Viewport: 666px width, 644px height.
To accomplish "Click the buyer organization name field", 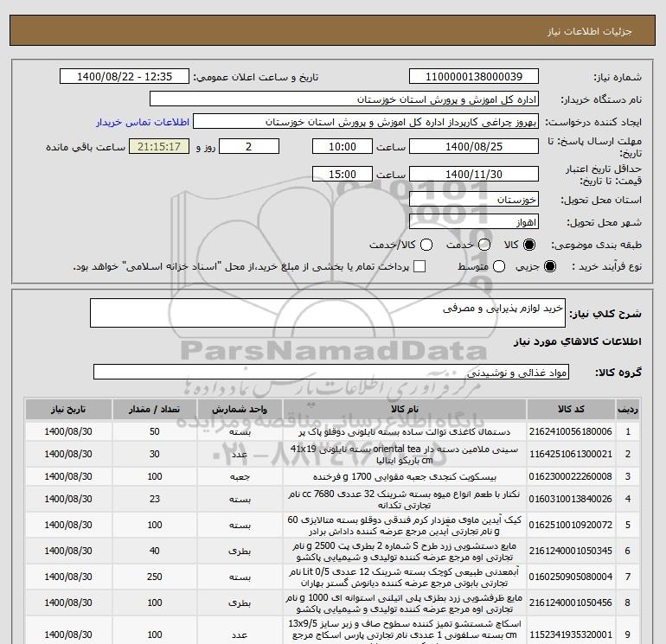I will pos(344,99).
